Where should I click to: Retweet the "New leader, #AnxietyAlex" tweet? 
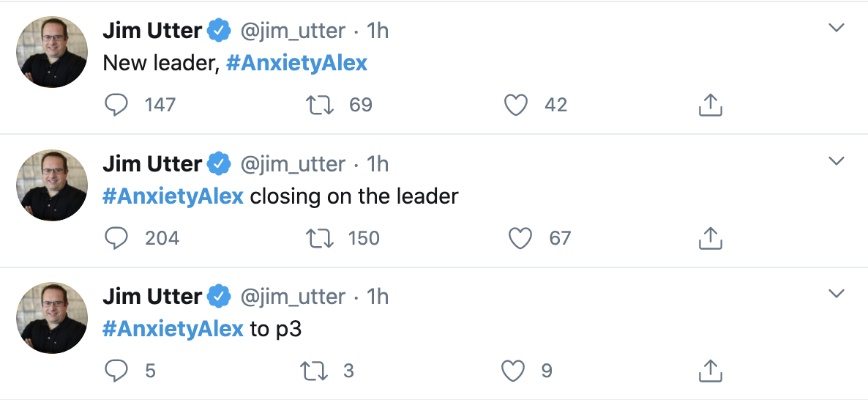(320, 105)
